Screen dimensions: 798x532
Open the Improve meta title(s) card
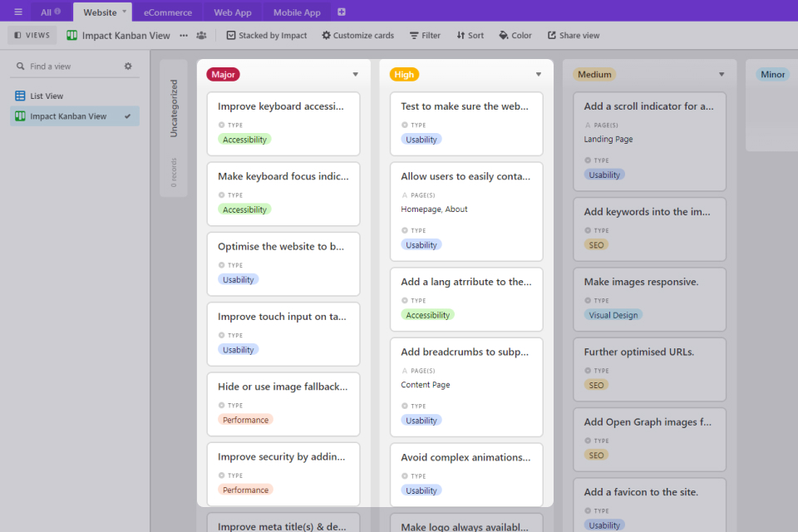click(283, 523)
